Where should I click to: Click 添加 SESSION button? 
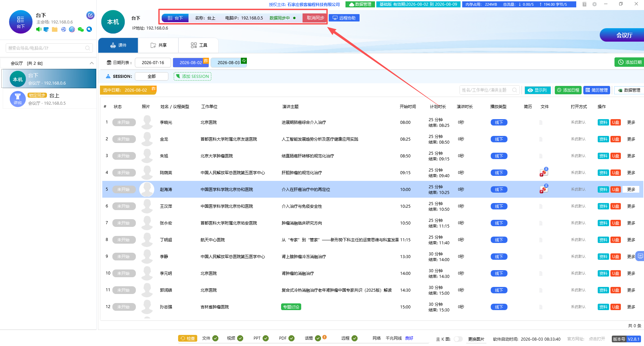(193, 76)
